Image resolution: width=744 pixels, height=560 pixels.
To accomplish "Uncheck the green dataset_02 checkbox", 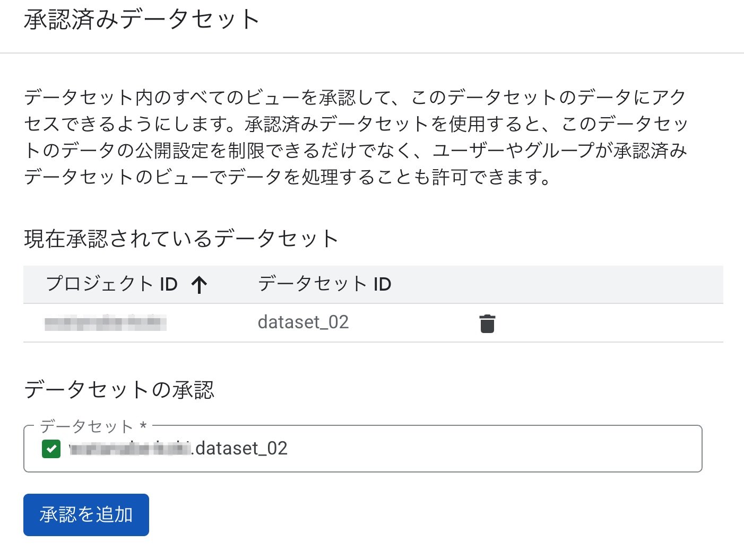I will 51,449.
